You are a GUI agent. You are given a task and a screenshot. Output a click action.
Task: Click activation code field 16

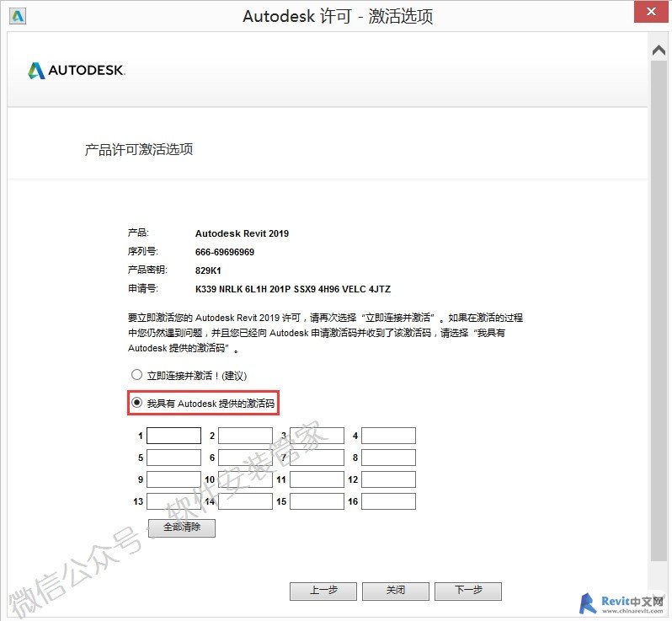coord(388,501)
